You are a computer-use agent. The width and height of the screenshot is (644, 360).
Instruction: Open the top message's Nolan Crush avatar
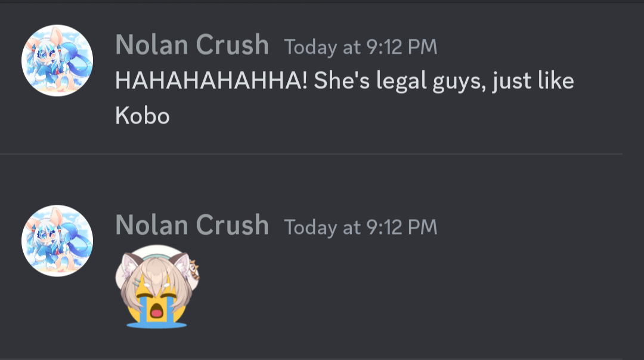pos(57,60)
